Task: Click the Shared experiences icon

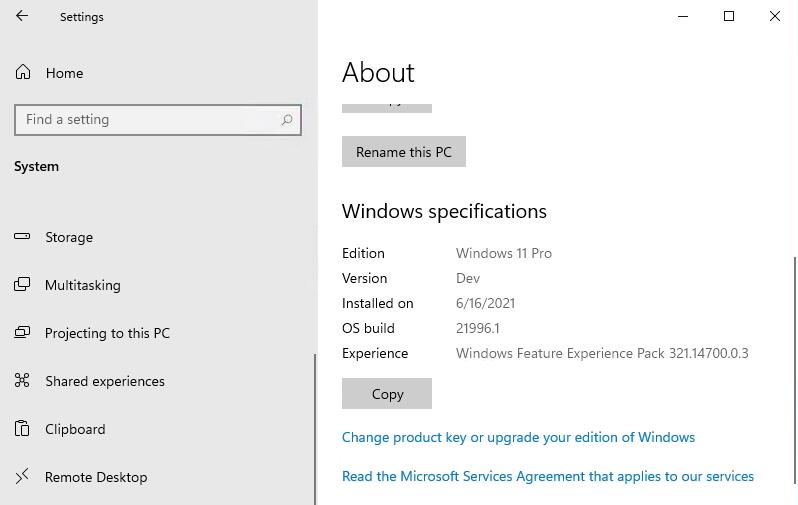Action: pos(23,381)
